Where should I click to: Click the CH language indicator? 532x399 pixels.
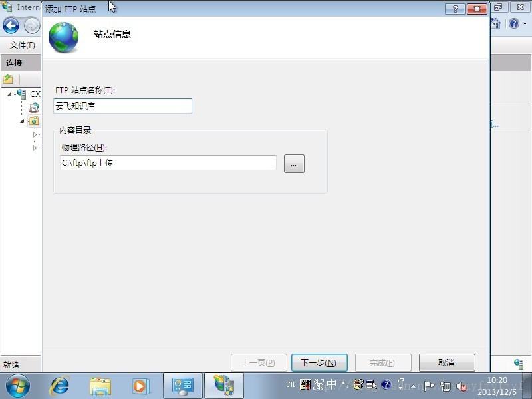[x=289, y=384]
